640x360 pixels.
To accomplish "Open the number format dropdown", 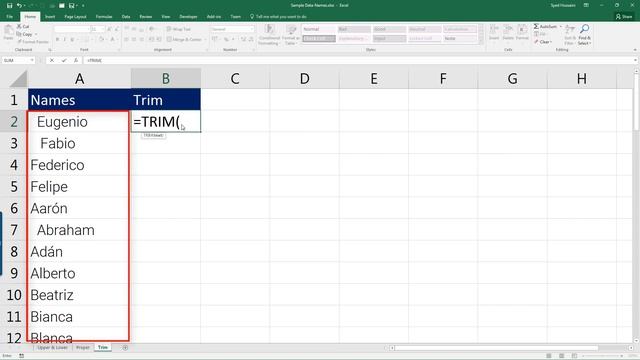I will (x=252, y=29).
